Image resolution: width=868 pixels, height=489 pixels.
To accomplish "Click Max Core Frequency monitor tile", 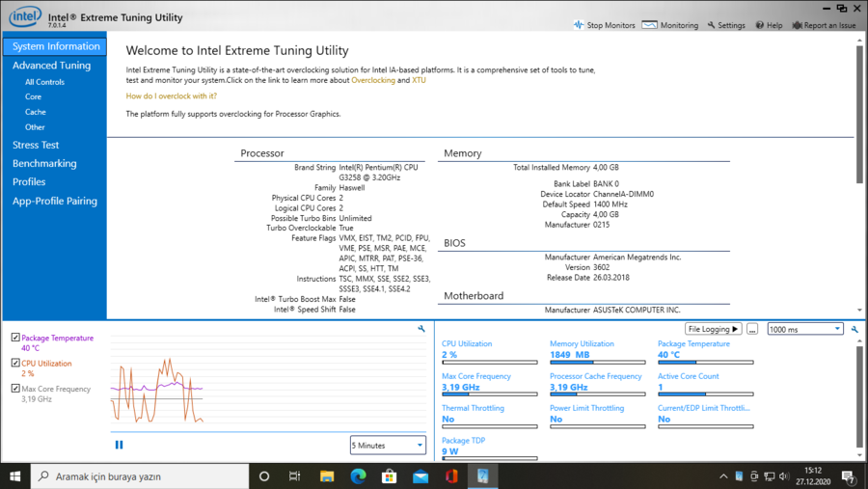I will tap(489, 384).
